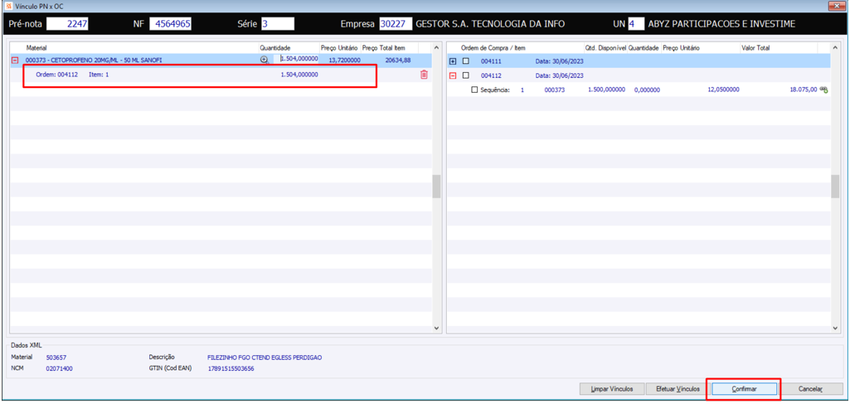Image resolution: width=850 pixels, height=404 pixels.
Task: Click right panel scrollbar up arrow
Action: pos(835,48)
